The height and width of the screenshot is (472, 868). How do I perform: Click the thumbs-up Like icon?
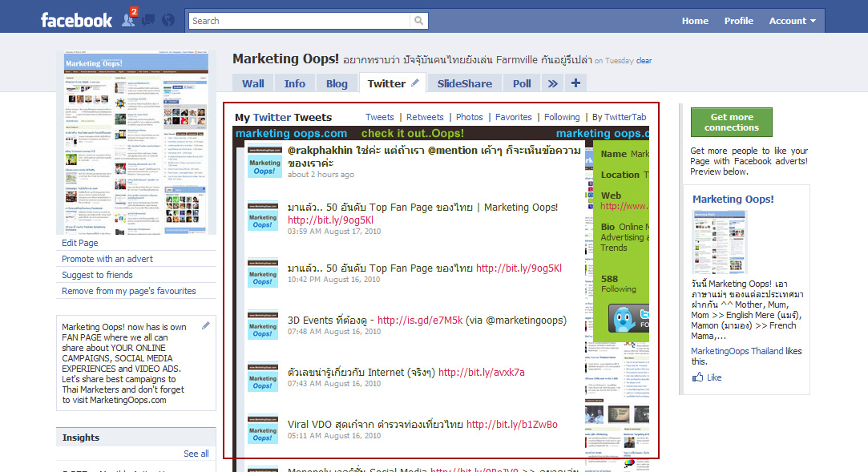click(697, 377)
